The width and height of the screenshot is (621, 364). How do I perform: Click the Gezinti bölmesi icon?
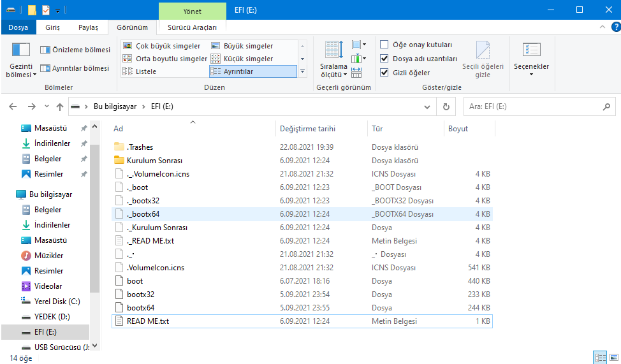click(21, 50)
